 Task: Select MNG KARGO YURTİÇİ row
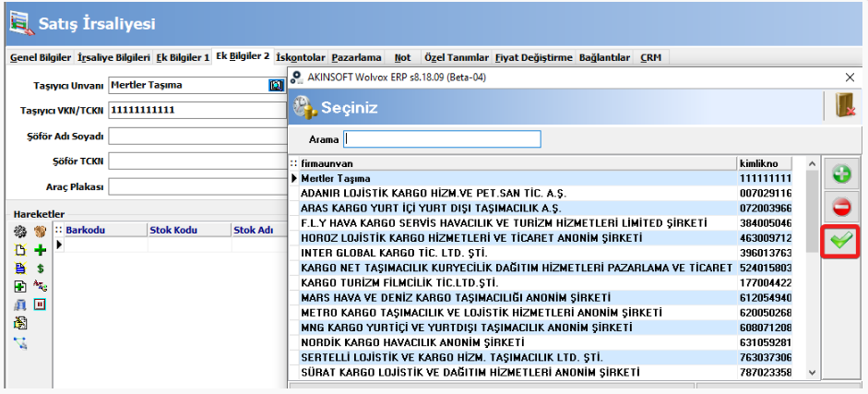pos(541,328)
